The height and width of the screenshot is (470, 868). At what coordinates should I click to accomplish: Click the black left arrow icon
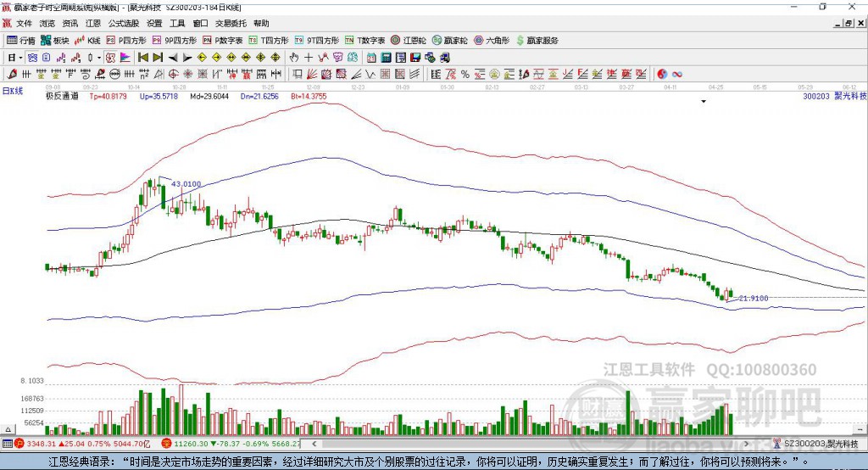tap(173, 58)
